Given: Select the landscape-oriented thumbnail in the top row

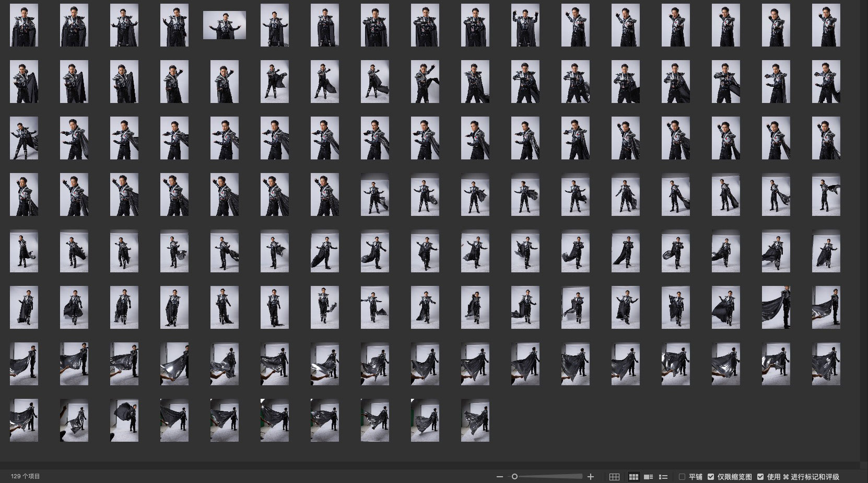Looking at the screenshot, I should (x=224, y=25).
